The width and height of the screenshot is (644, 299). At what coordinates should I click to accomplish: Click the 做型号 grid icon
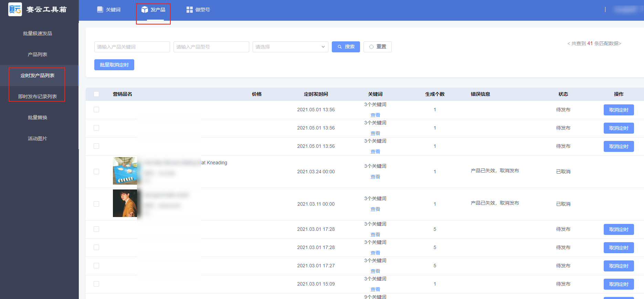pyautogui.click(x=190, y=10)
